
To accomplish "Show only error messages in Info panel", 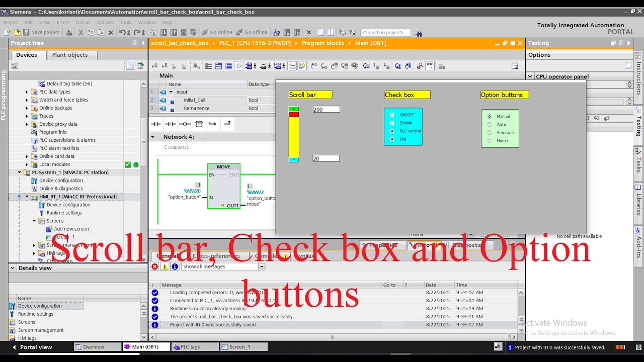I will tap(155, 266).
